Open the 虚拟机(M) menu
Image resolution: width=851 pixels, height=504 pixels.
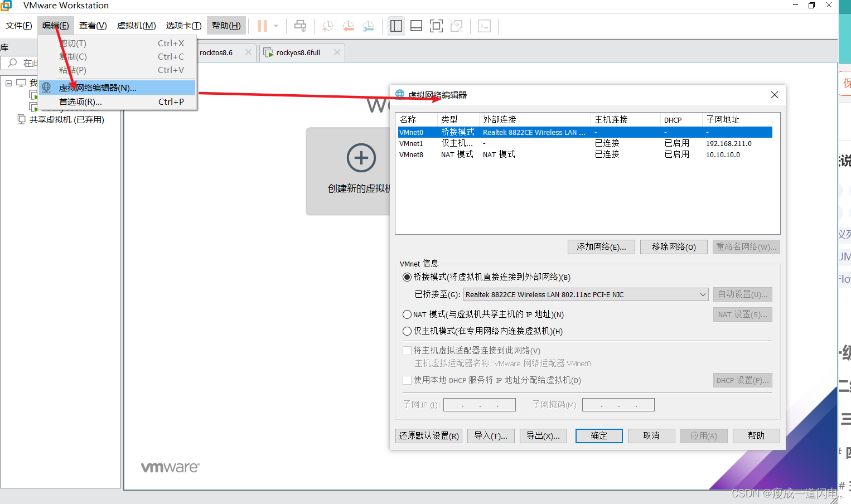click(x=136, y=26)
